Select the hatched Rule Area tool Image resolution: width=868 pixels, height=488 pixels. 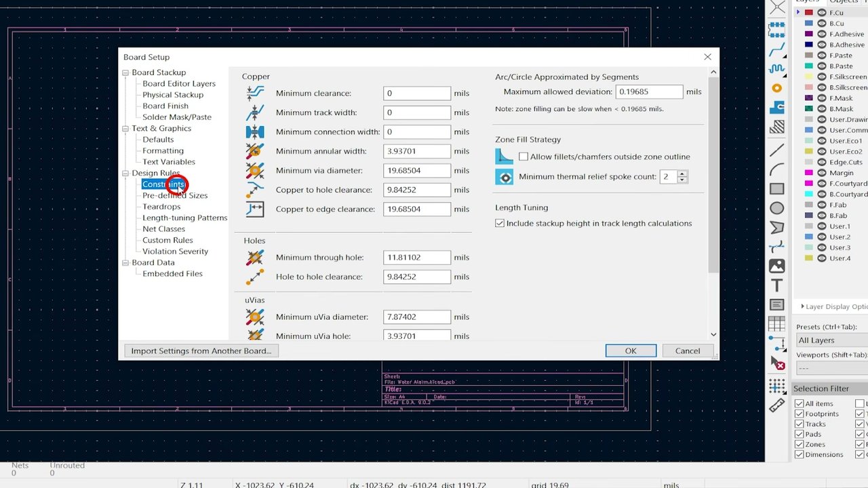click(777, 127)
